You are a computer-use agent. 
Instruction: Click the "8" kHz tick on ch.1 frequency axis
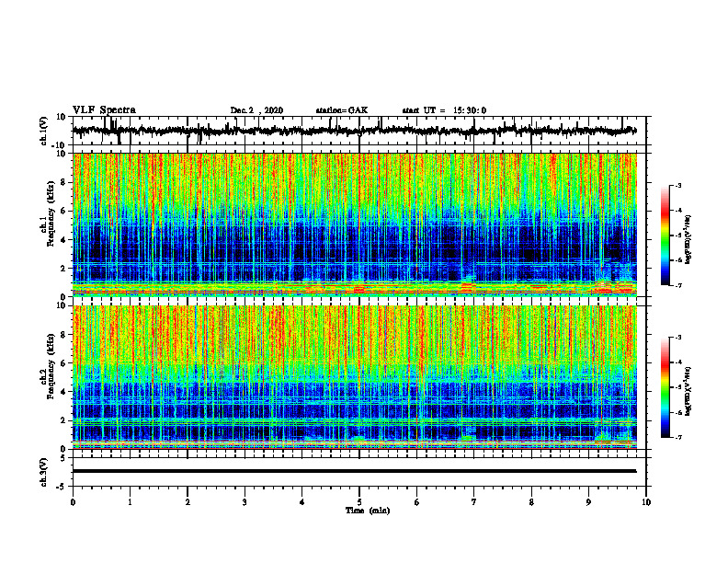tap(63, 182)
